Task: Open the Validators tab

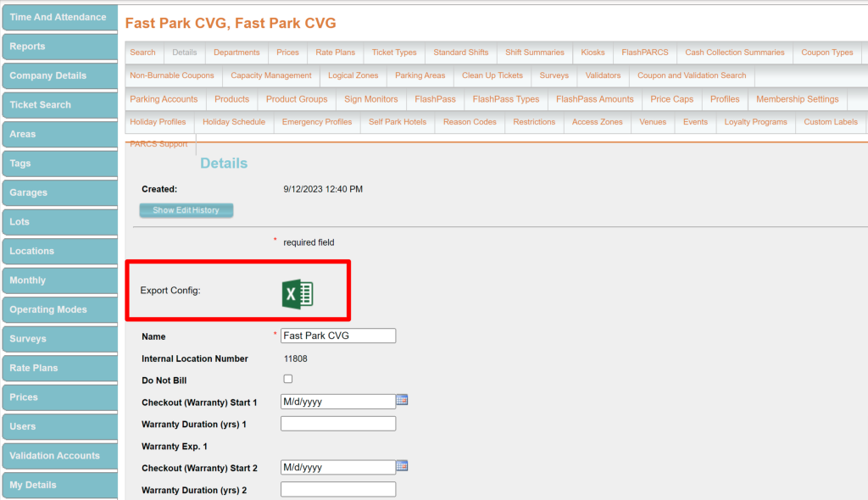Action: (603, 76)
